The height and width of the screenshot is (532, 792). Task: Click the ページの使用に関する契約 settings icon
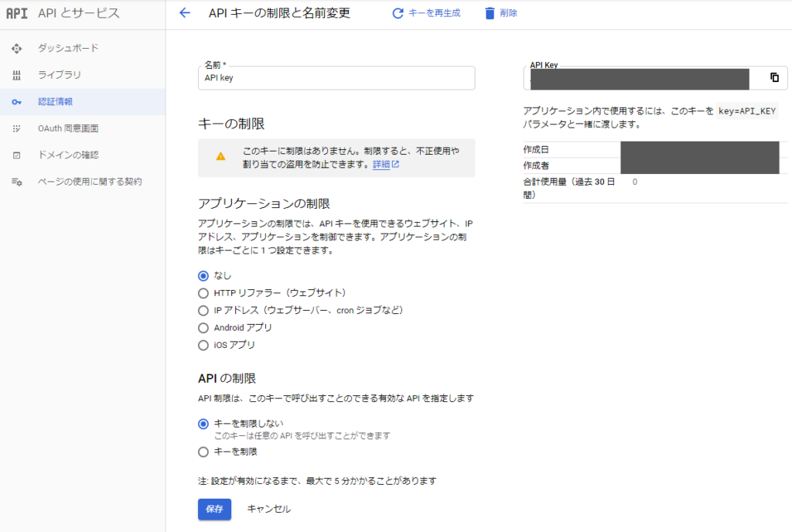(17, 182)
